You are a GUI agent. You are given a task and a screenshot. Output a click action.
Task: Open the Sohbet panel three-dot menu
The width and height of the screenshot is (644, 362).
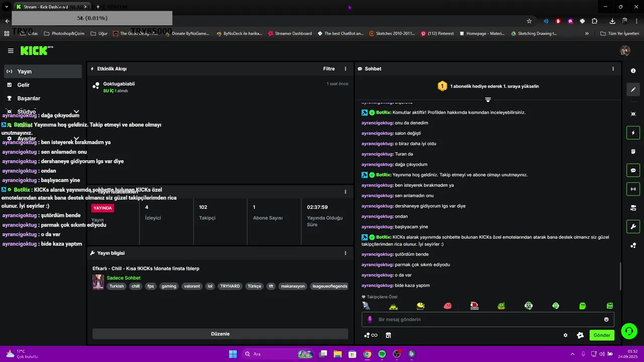613,69
